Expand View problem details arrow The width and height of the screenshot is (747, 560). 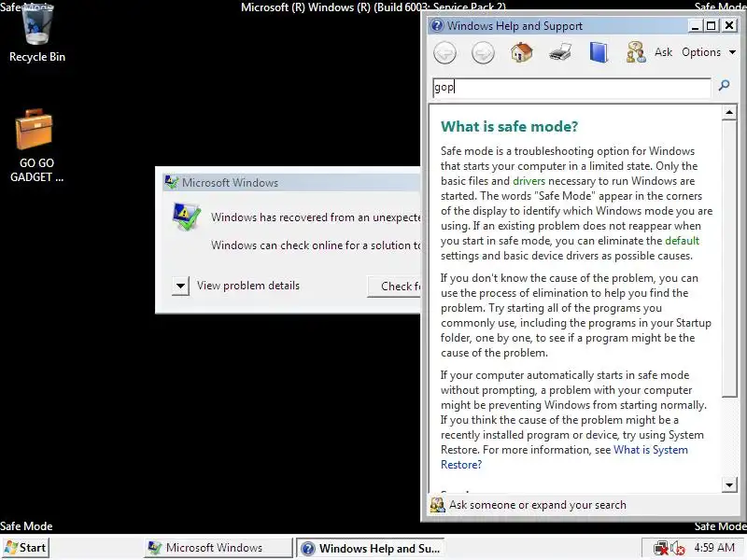point(180,287)
